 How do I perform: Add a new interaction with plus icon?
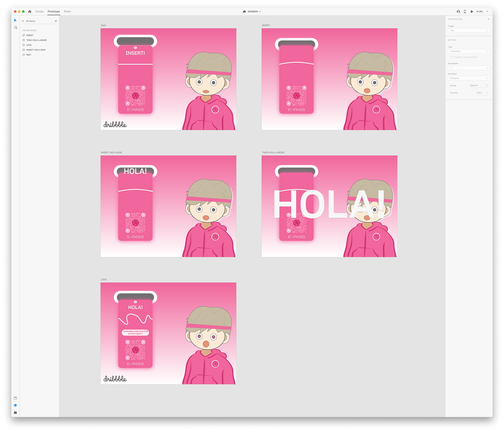488,19
